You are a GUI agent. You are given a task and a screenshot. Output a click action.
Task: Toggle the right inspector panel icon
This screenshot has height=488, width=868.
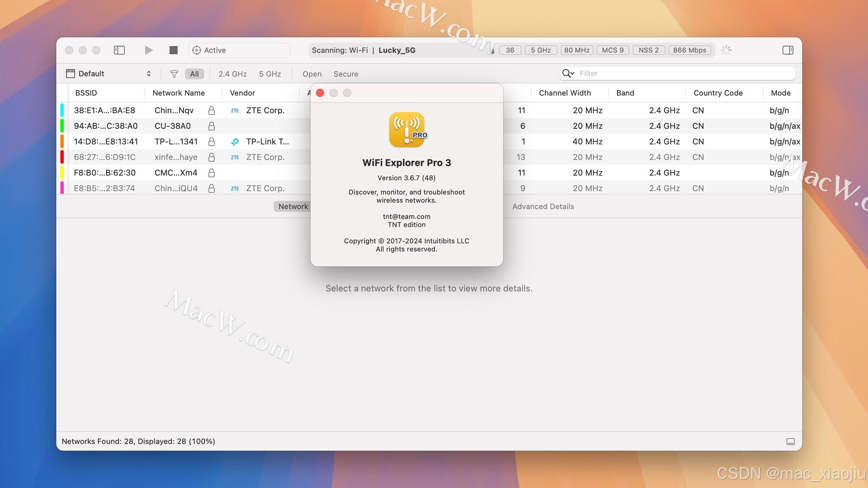(788, 50)
